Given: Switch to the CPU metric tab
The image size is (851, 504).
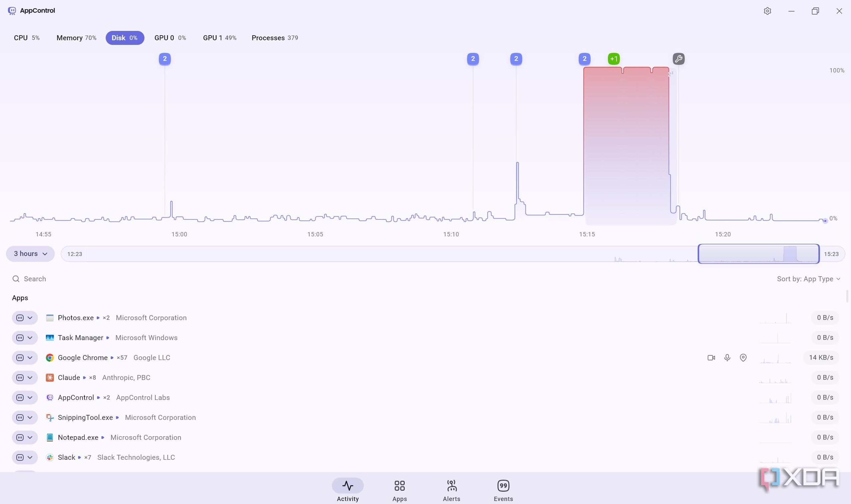Looking at the screenshot, I should (x=27, y=38).
